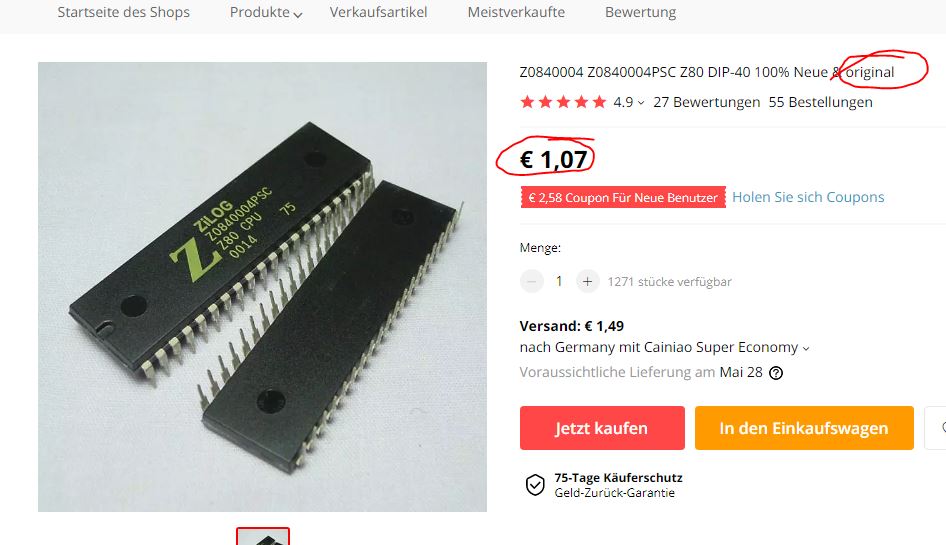The height and width of the screenshot is (545, 946).
Task: Click In den Einkaufswagen button
Action: click(x=804, y=428)
